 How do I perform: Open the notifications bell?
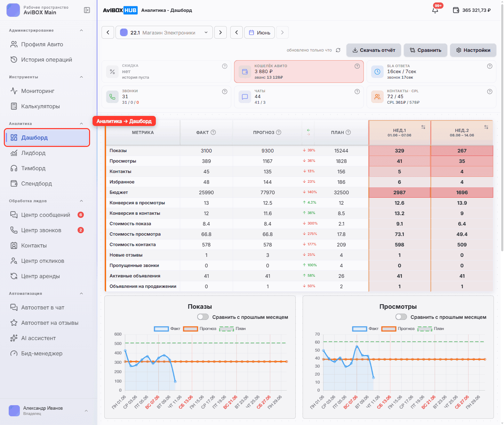click(x=435, y=10)
